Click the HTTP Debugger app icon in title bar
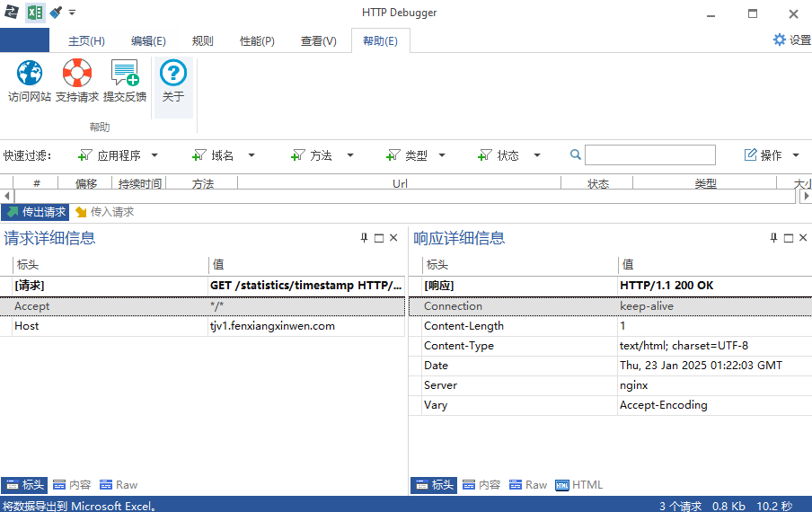The height and width of the screenshot is (512, 812). (x=12, y=13)
